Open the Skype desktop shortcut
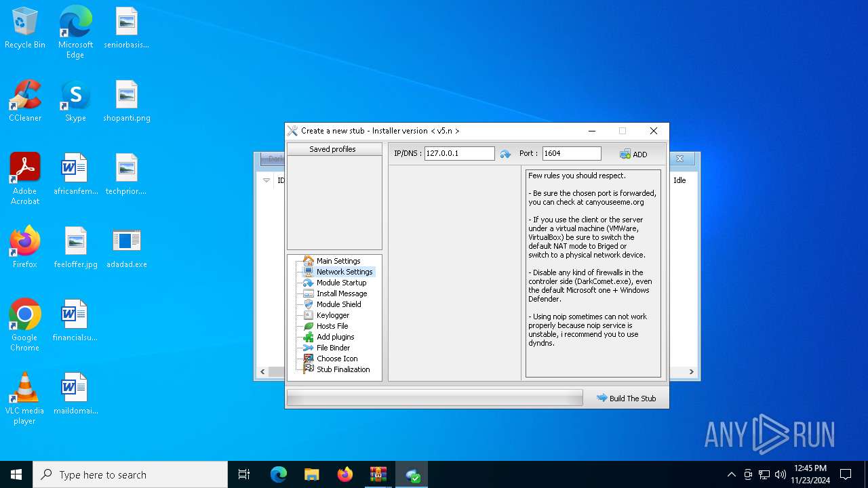 tap(75, 101)
